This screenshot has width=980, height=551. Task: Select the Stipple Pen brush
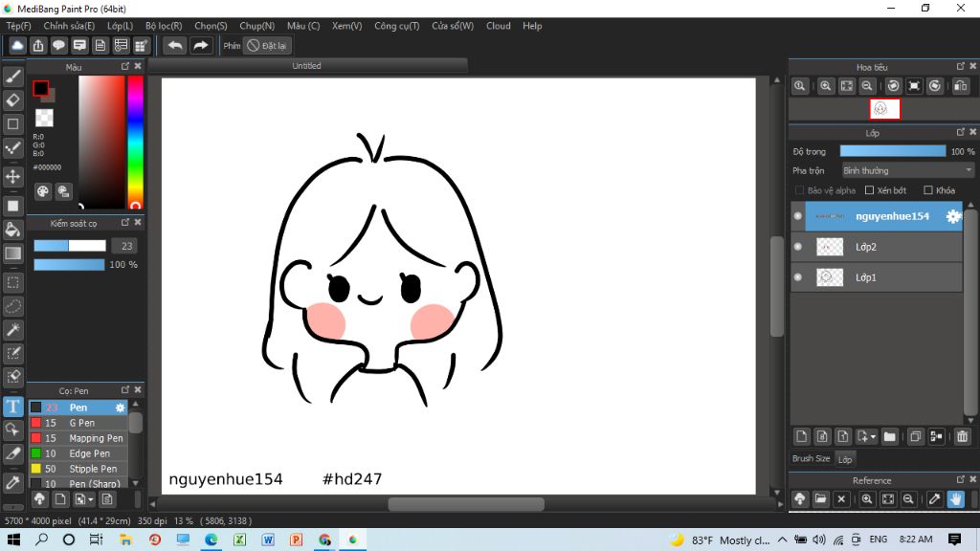tap(78, 469)
